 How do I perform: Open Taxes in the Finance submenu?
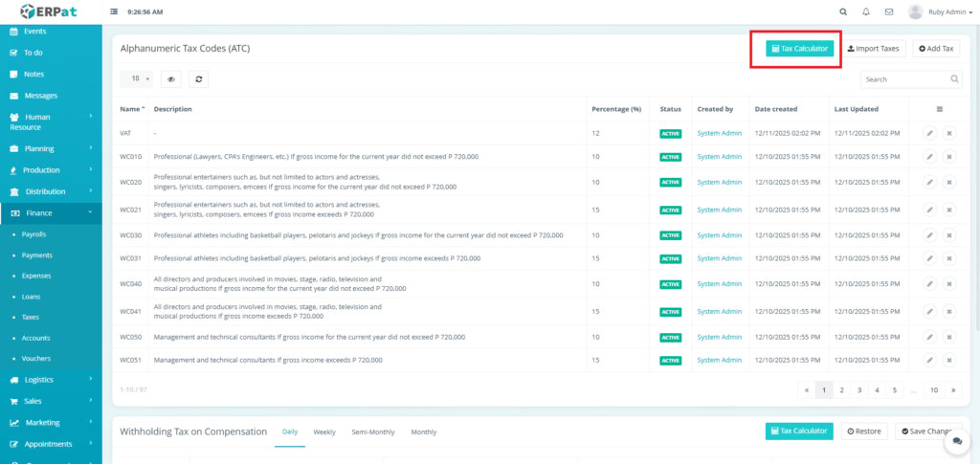[32, 318]
